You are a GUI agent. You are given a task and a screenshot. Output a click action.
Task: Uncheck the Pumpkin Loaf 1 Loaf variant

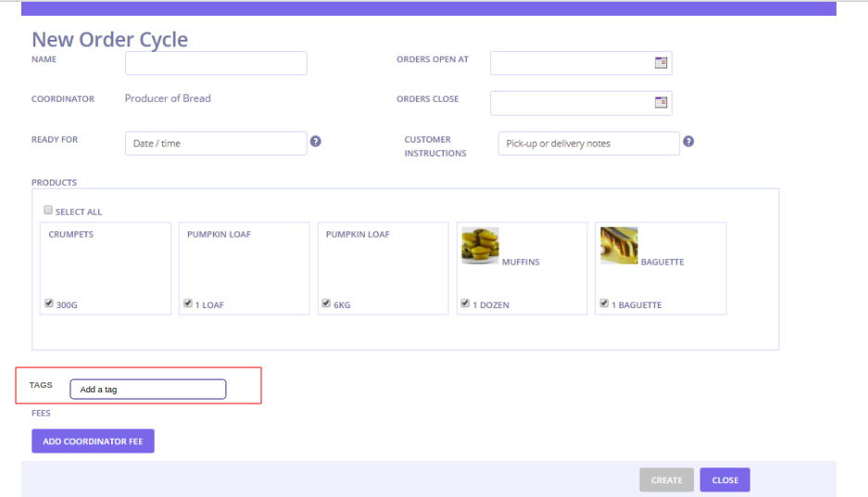click(188, 303)
